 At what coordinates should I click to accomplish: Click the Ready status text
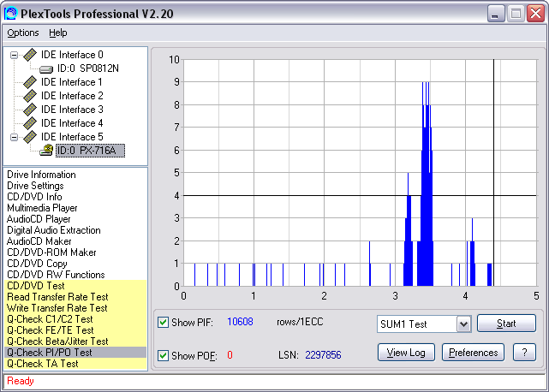point(21,381)
